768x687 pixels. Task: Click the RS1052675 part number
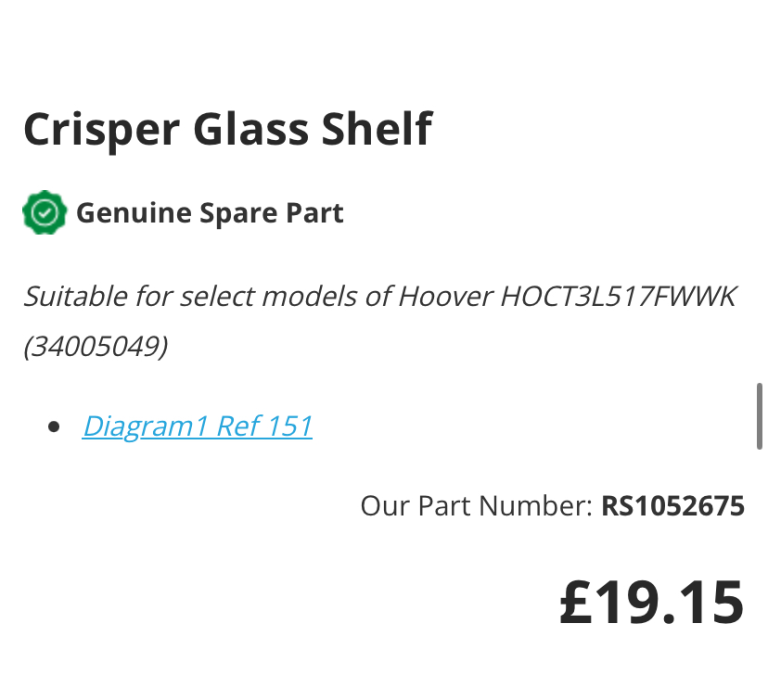(x=673, y=506)
